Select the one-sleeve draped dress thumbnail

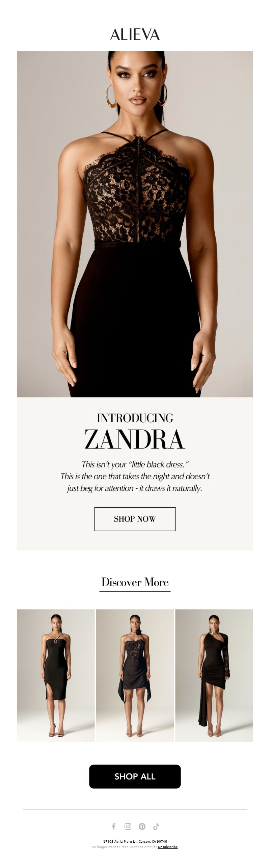(214, 675)
